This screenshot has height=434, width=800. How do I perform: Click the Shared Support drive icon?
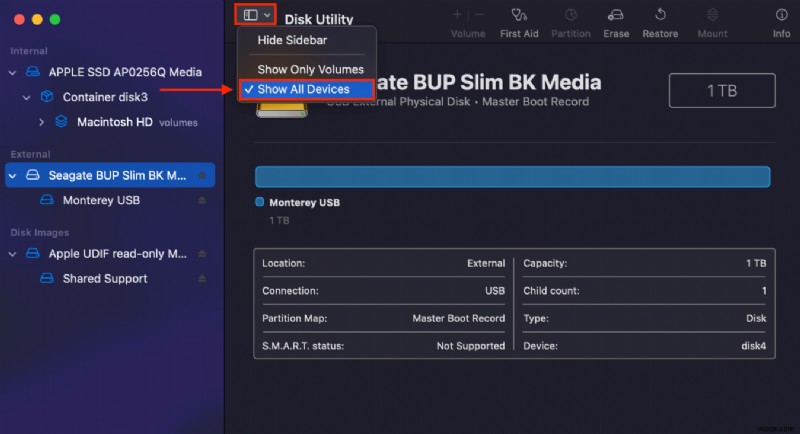pos(47,278)
